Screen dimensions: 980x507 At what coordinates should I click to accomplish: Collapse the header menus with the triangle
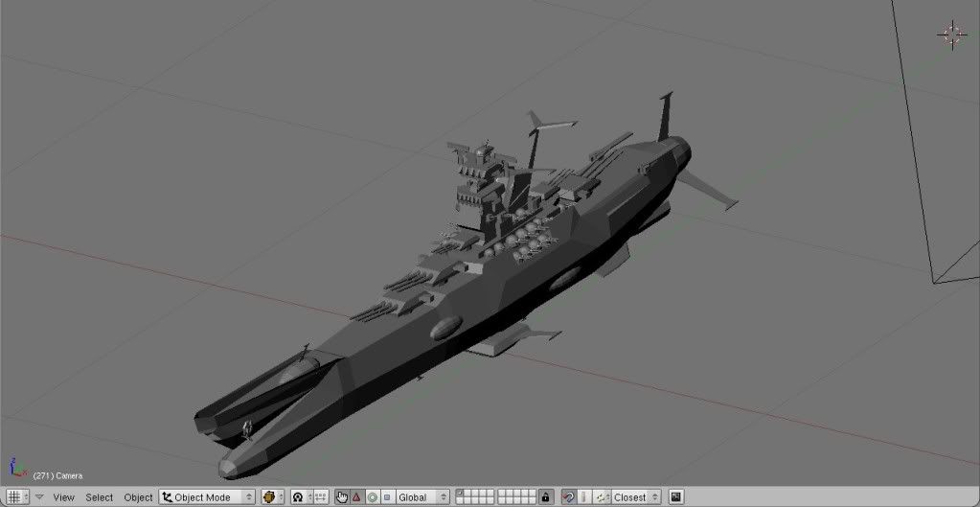tap(39, 497)
